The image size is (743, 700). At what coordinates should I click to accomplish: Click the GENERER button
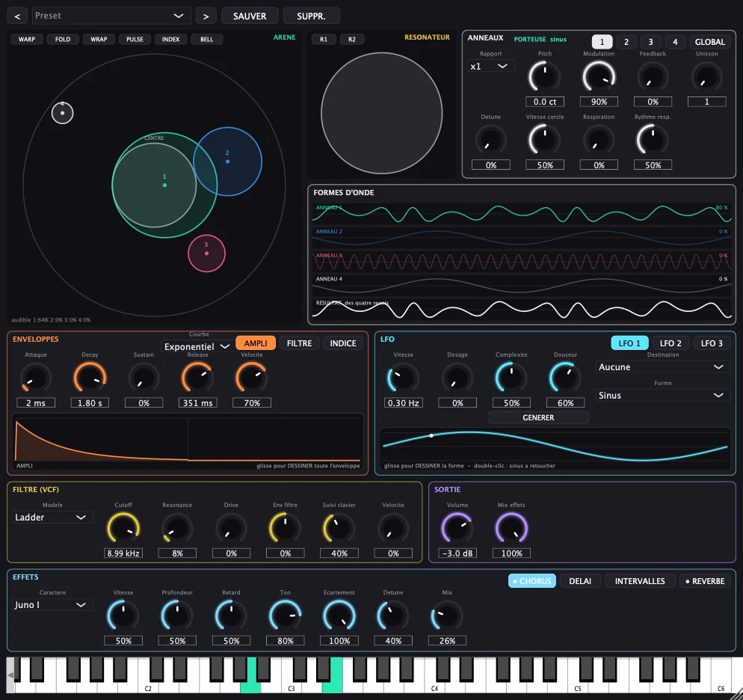click(x=538, y=417)
